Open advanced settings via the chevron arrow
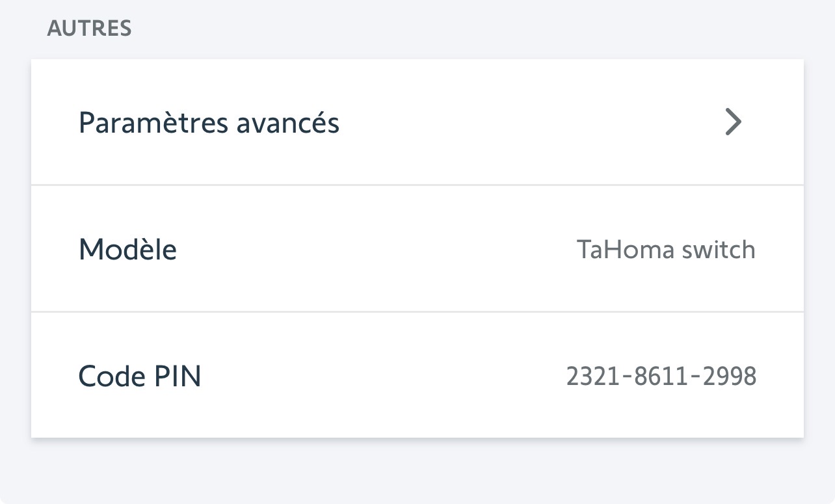The height and width of the screenshot is (504, 835). pos(734,122)
